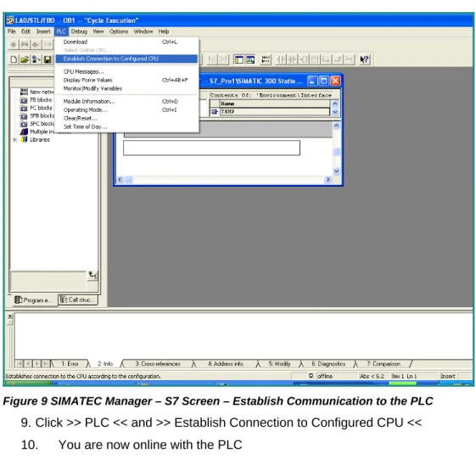The width and height of the screenshot is (476, 459).
Task: Choose CPU Messages menu entry
Action: (x=126, y=71)
